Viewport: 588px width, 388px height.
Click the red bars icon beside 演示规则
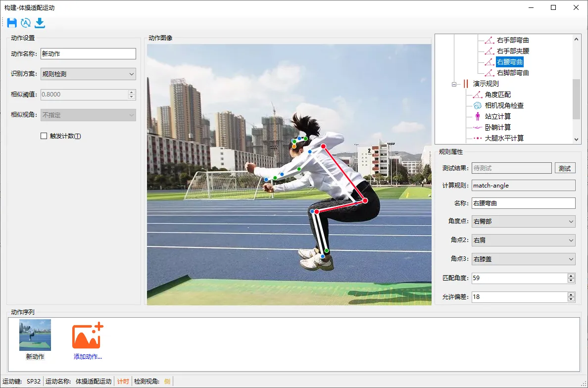point(466,84)
